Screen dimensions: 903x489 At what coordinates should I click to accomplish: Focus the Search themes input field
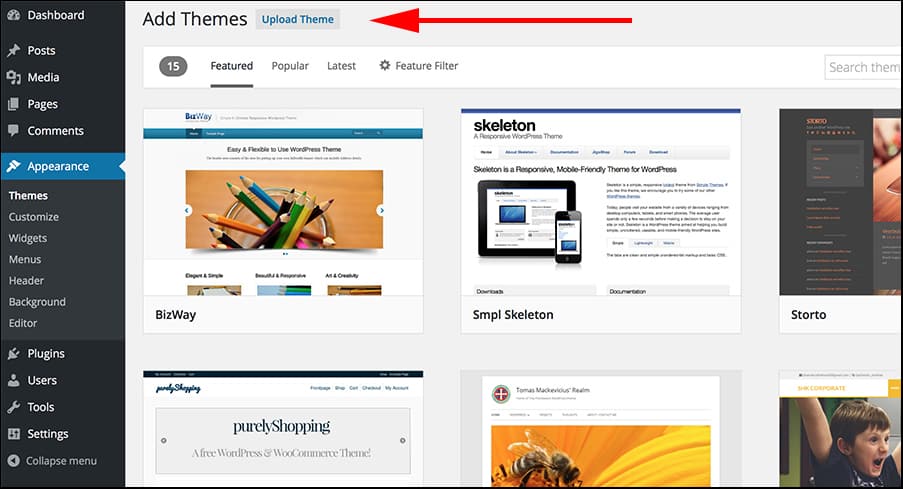pyautogui.click(x=863, y=67)
